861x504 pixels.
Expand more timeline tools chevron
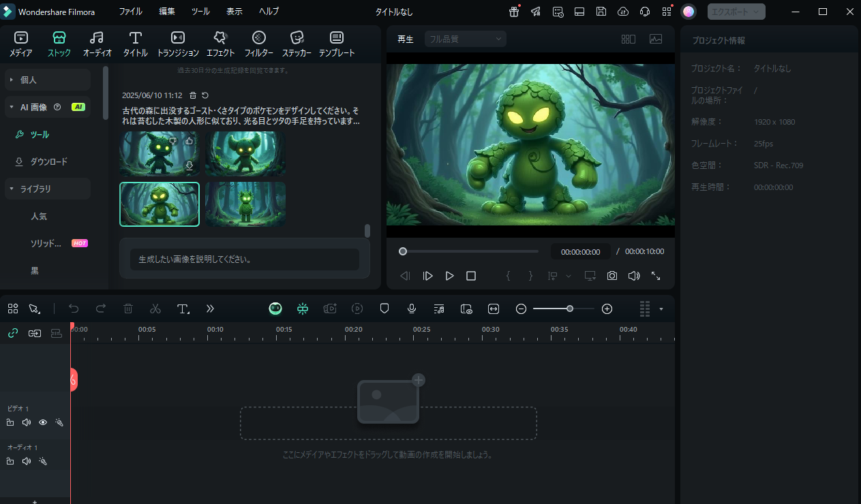point(210,309)
